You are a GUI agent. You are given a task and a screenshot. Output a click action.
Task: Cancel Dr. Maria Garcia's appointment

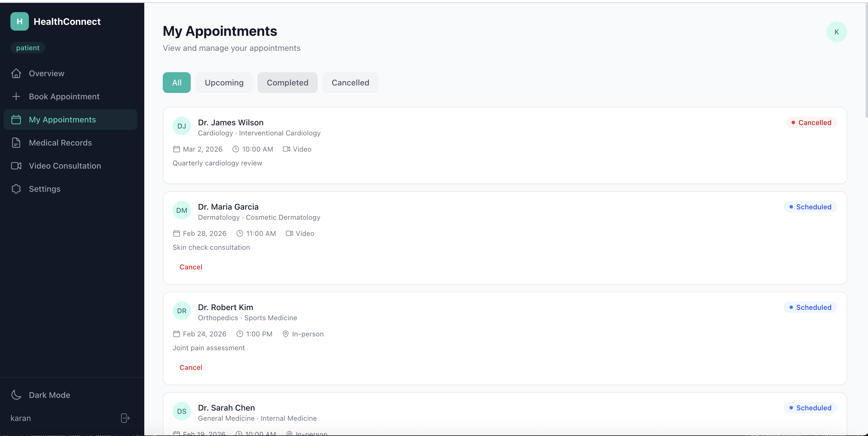point(191,267)
